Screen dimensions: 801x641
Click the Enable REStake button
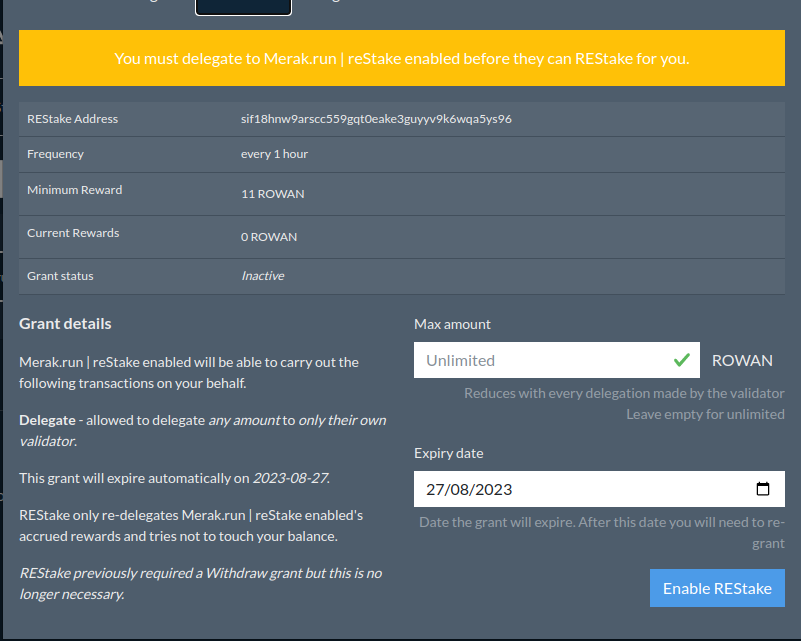pos(717,588)
